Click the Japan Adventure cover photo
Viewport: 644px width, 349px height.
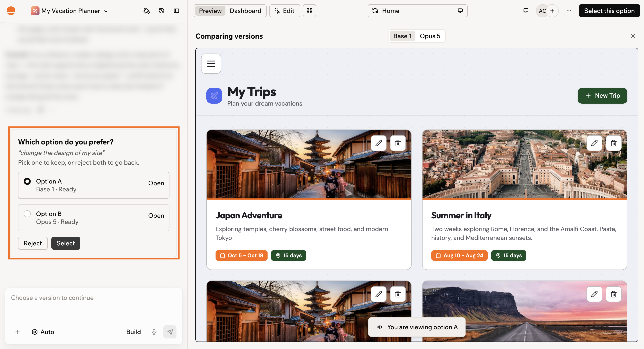coord(309,164)
